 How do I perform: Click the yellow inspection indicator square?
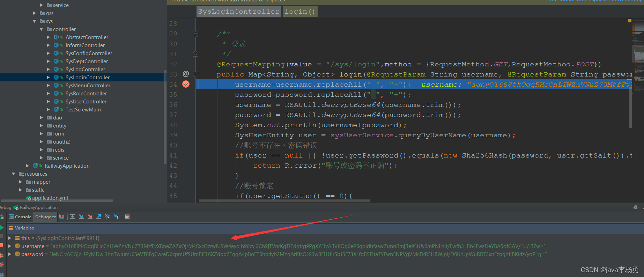630,21
